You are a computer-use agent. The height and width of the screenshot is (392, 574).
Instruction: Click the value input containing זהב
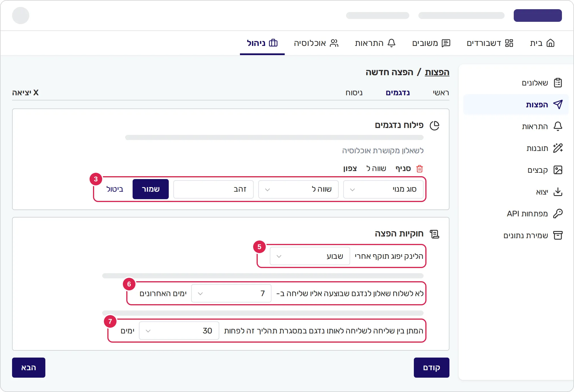214,189
